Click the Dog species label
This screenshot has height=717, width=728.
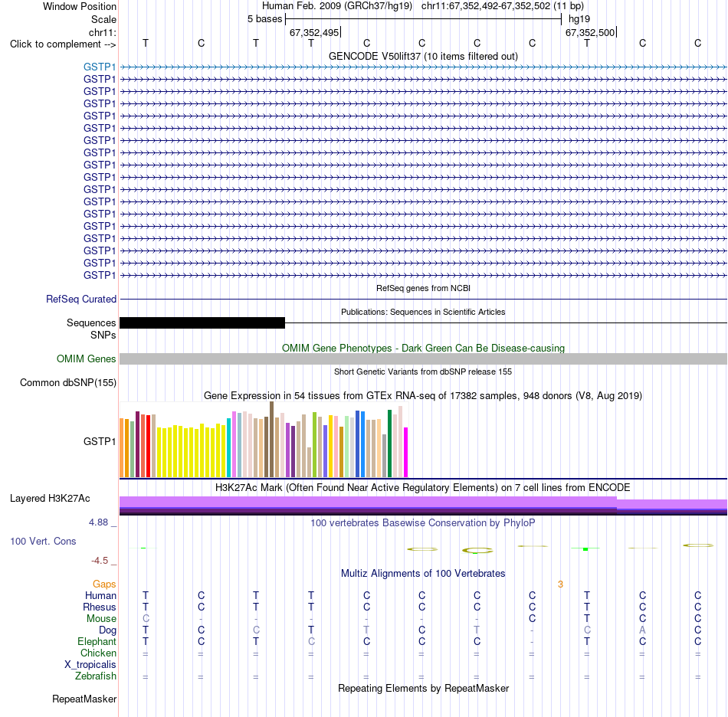(x=107, y=630)
